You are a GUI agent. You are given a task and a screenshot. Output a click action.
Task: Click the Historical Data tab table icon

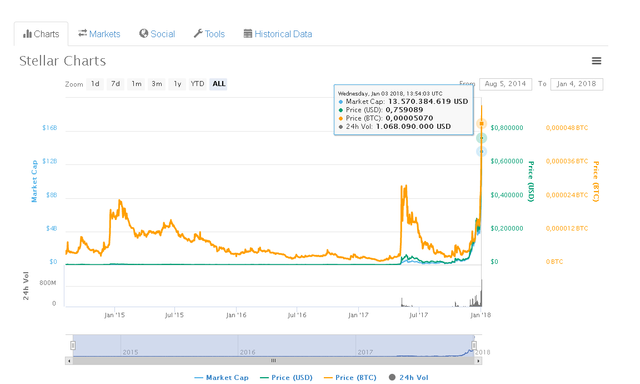click(248, 33)
